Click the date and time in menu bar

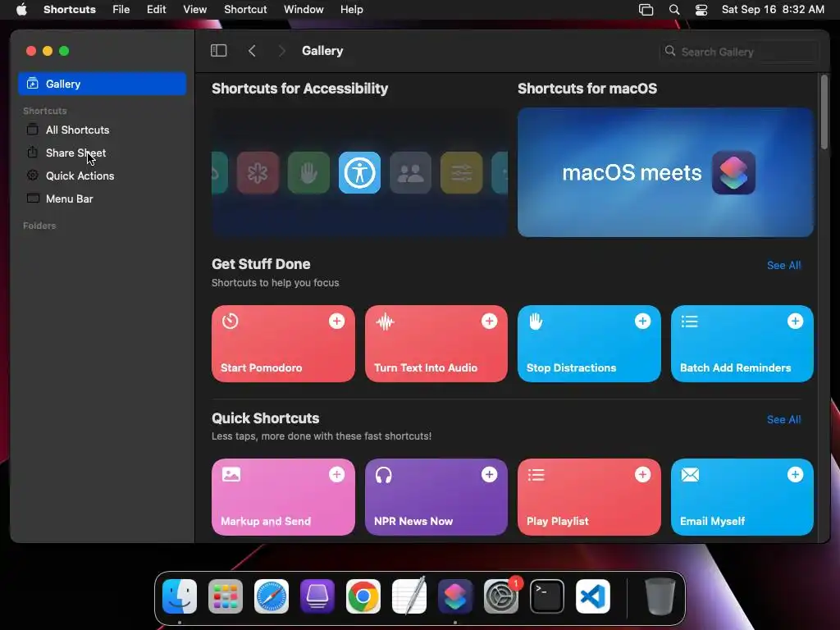click(x=773, y=10)
